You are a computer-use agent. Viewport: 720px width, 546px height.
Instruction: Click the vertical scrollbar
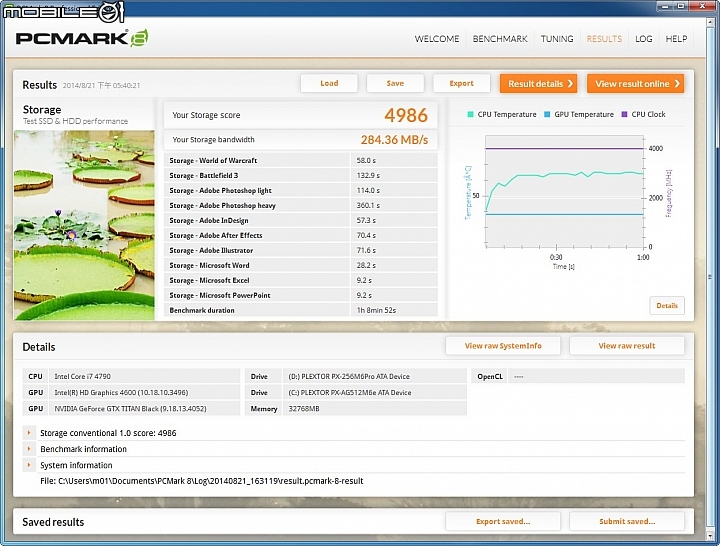711,278
